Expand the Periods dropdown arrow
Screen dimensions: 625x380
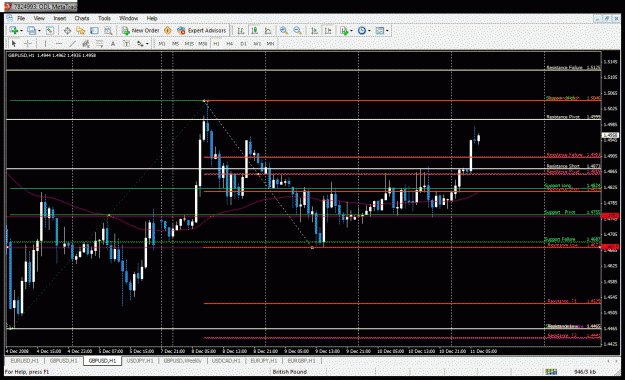click(x=369, y=31)
